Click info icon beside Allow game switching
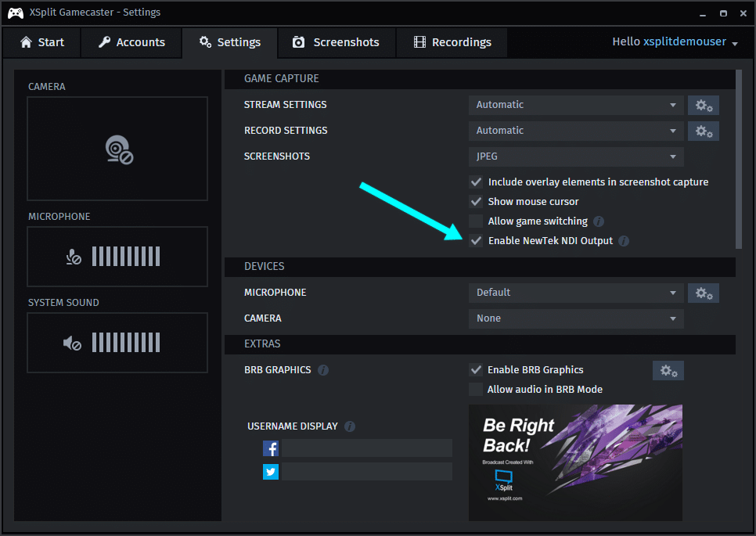This screenshot has height=536, width=756. pos(599,221)
